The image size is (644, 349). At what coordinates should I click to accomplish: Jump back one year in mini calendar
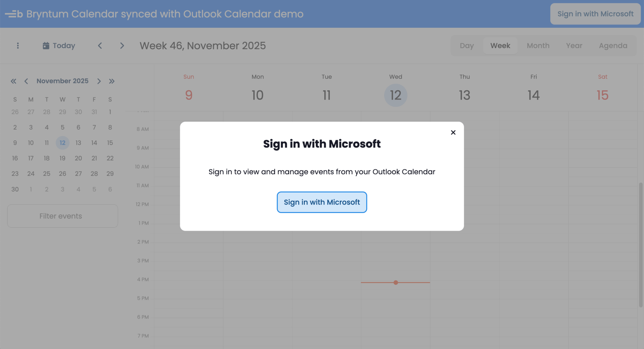point(13,81)
